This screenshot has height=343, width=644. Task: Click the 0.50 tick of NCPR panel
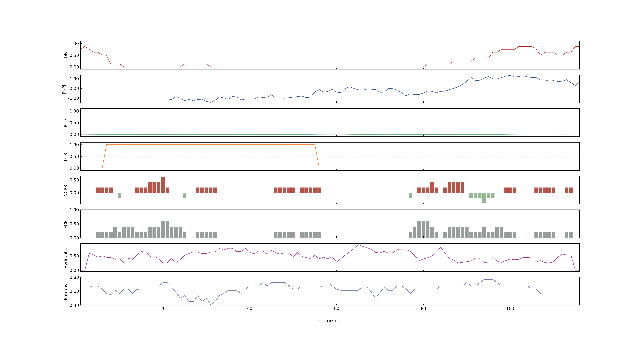74,180
